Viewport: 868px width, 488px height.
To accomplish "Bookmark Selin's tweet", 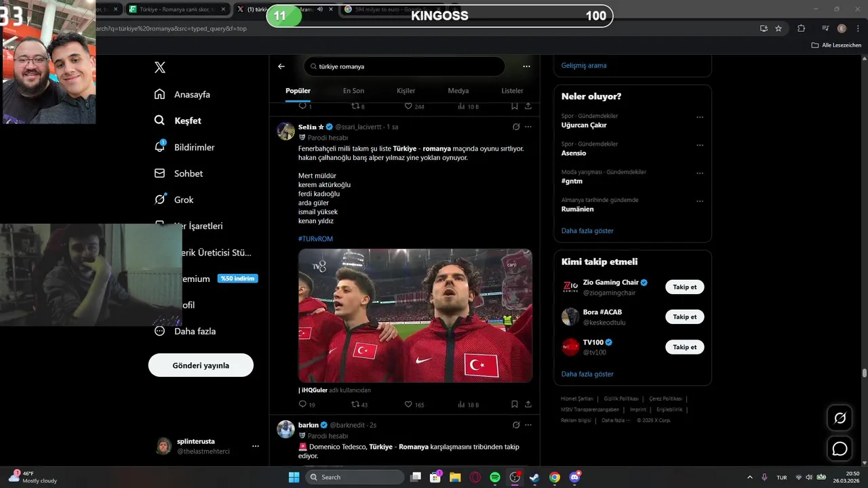I will 515,405.
